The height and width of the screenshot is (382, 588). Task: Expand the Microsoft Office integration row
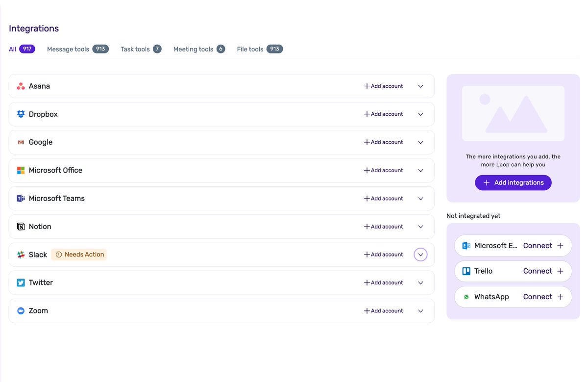click(420, 171)
